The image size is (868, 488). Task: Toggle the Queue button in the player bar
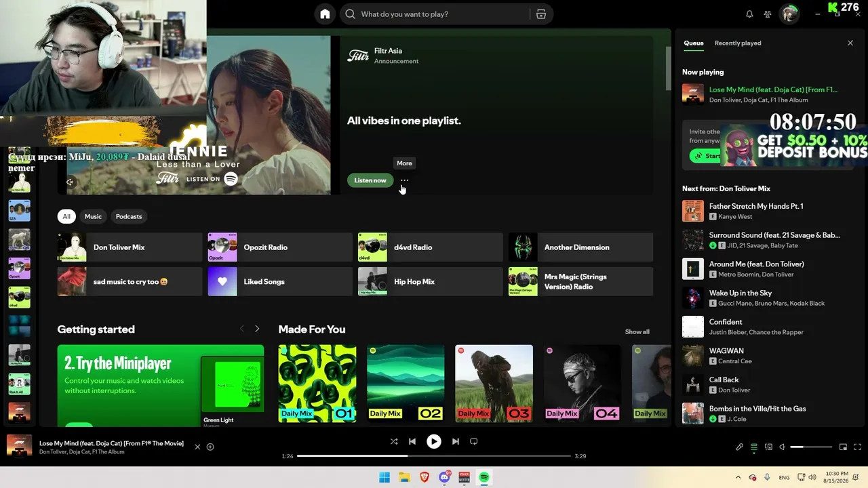tap(754, 447)
